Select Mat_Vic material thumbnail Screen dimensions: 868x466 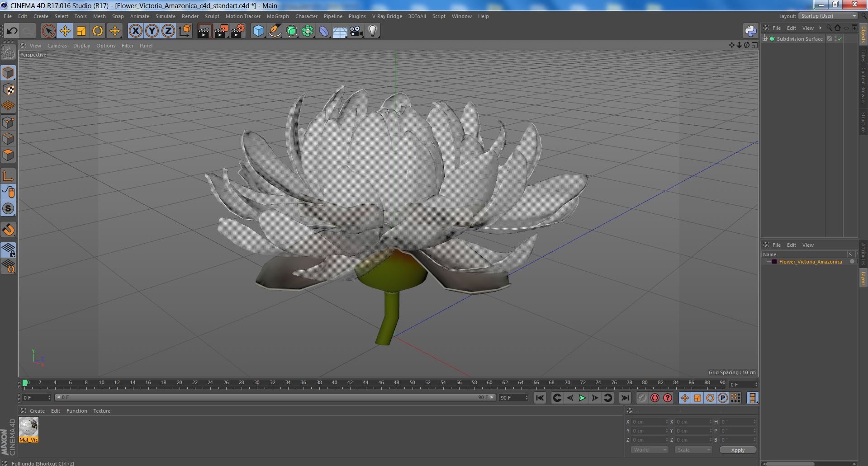[x=28, y=430]
